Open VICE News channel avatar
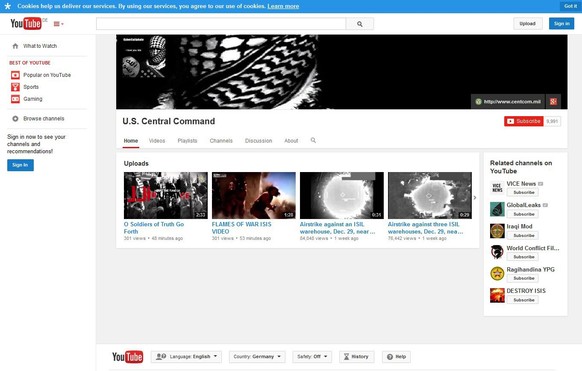582x371 pixels. click(497, 188)
